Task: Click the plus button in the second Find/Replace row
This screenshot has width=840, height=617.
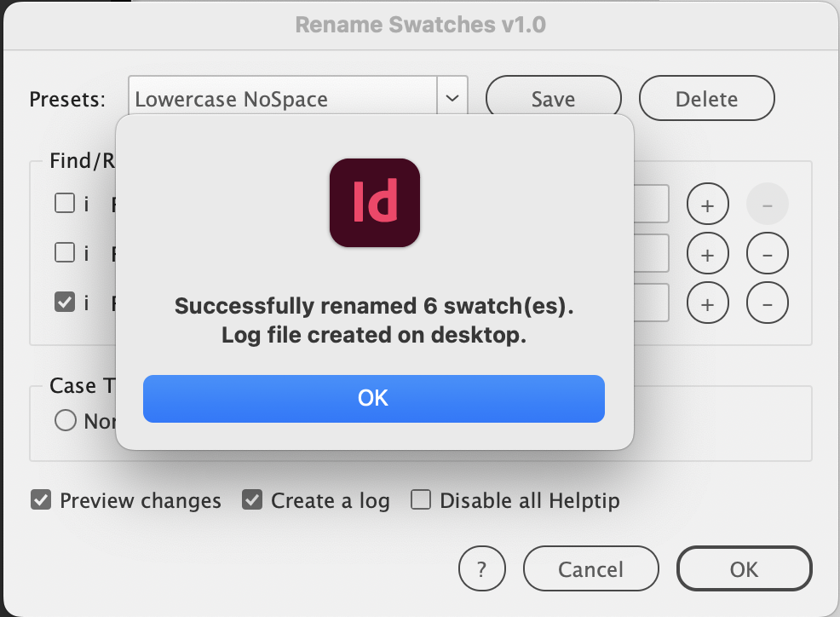Action: (x=710, y=253)
